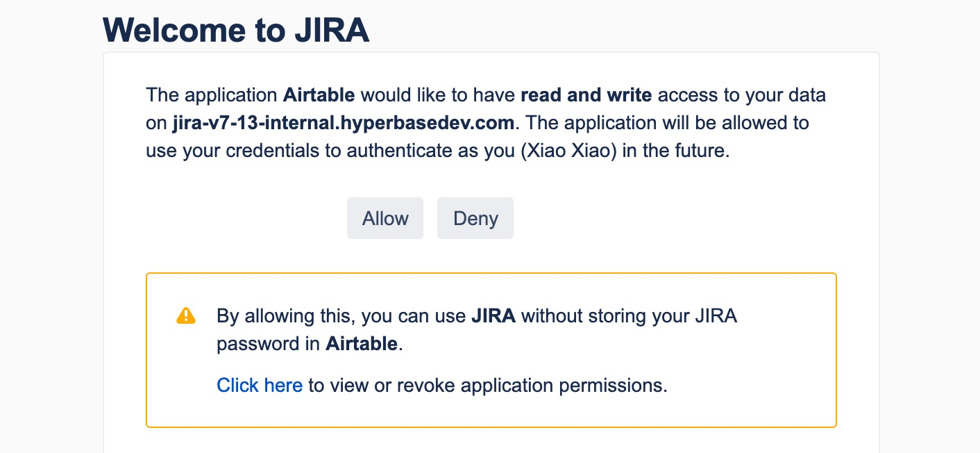This screenshot has height=453, width=980.
Task: Click the Allow button
Action: pos(385,218)
